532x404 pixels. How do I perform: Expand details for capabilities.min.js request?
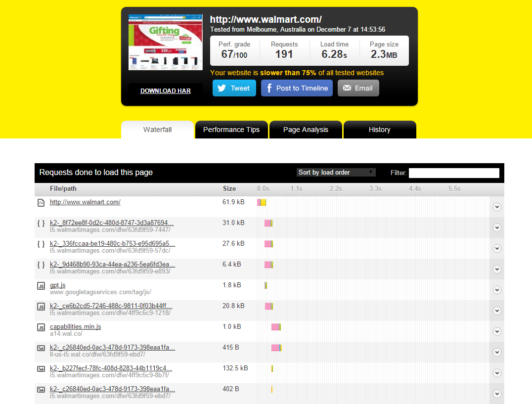[x=497, y=331]
